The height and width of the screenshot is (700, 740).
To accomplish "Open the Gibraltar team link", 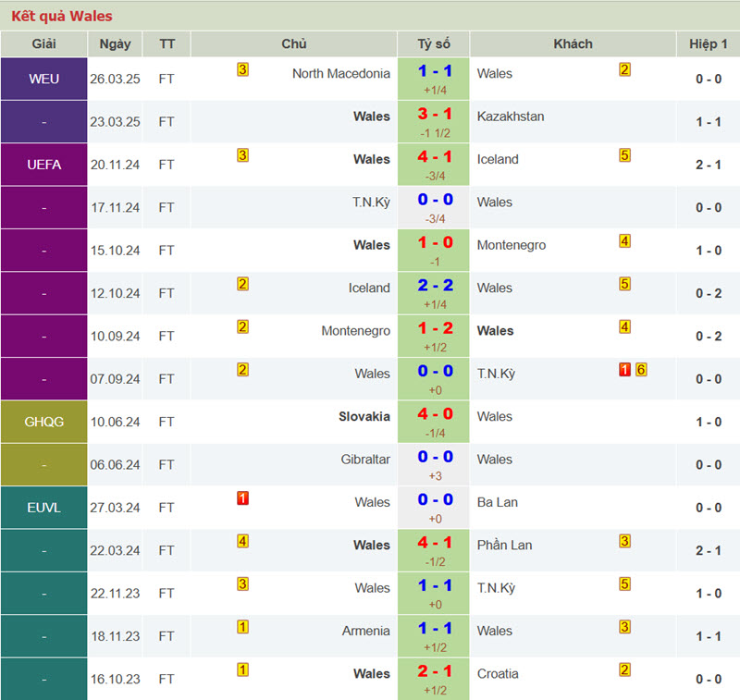I will click(365, 460).
